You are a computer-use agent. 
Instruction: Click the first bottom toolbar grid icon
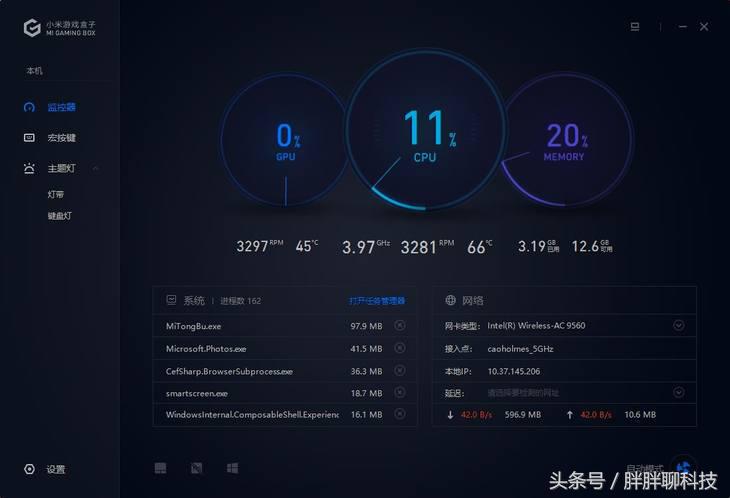click(160, 468)
